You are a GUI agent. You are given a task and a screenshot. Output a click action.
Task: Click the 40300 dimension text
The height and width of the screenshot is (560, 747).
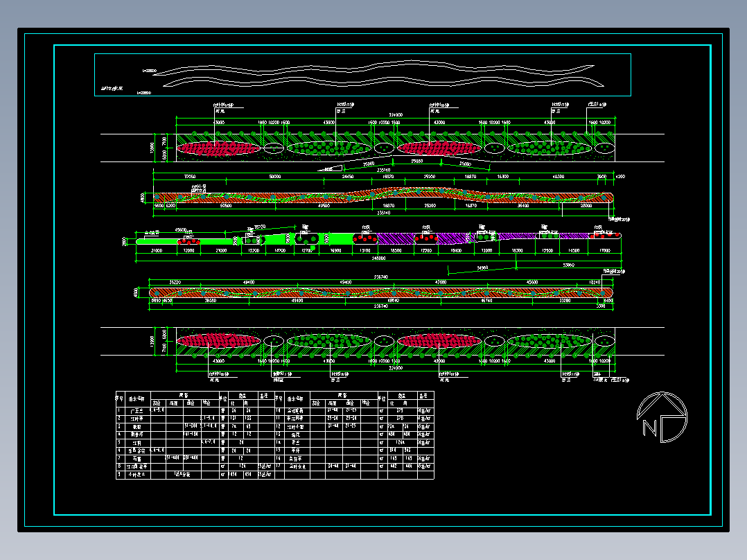click(559, 176)
